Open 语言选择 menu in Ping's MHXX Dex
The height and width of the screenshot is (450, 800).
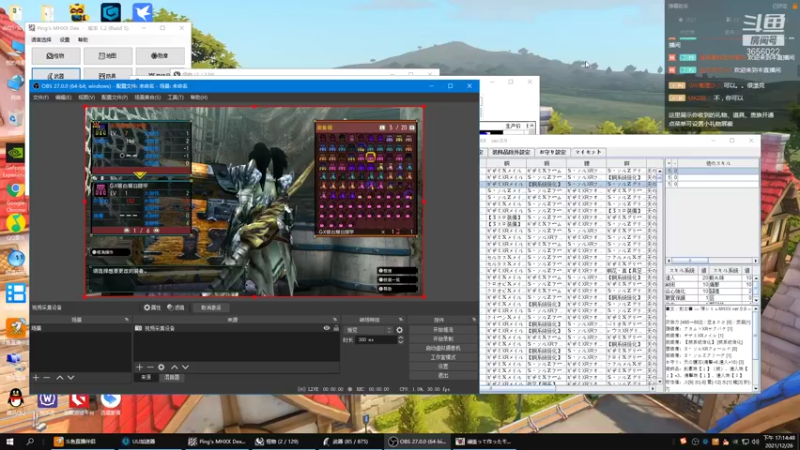click(41, 40)
